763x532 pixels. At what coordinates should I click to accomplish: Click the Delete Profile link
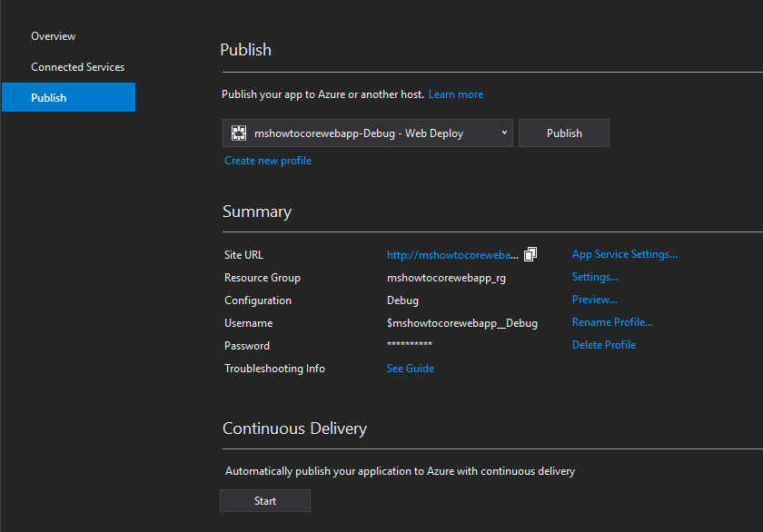coord(604,345)
